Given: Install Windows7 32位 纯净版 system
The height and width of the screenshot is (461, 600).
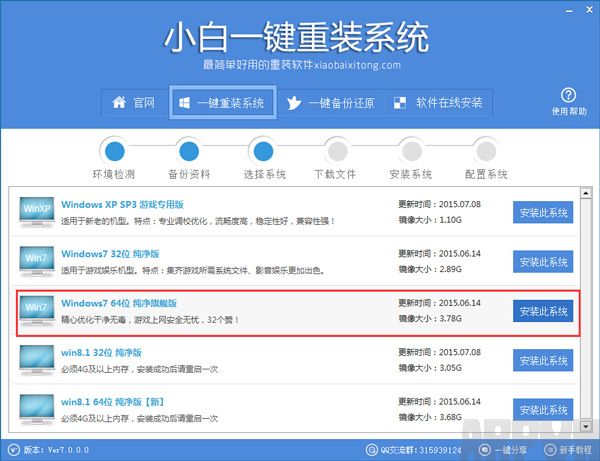Looking at the screenshot, I should click(543, 262).
